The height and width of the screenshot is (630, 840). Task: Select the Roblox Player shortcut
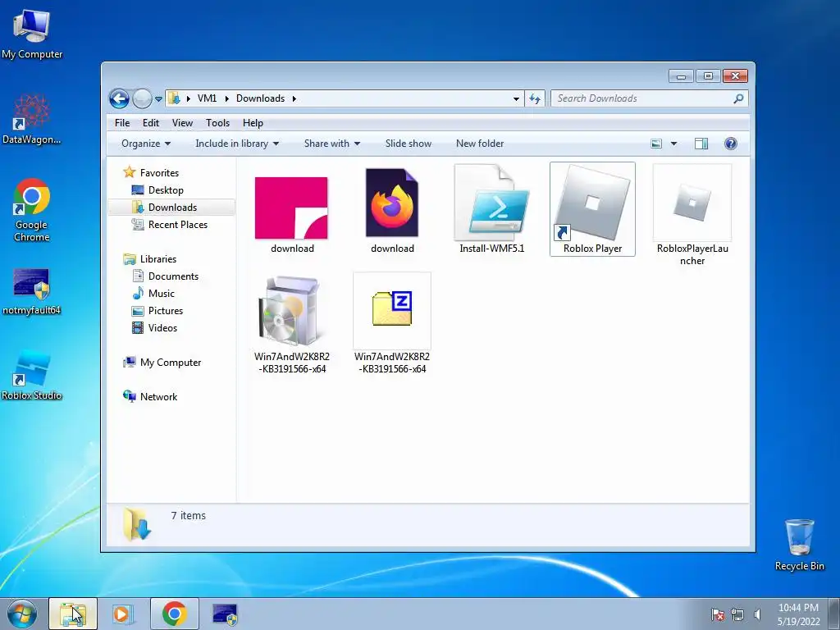[592, 209]
